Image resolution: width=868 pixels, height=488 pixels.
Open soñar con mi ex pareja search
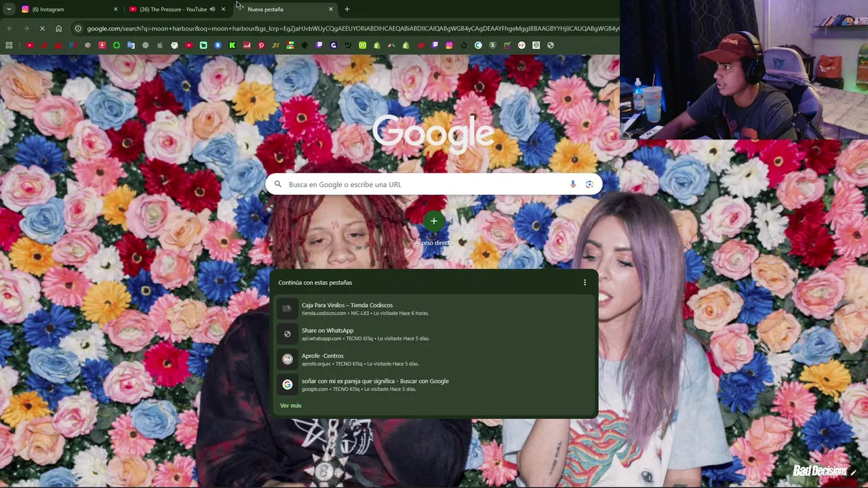(434, 384)
